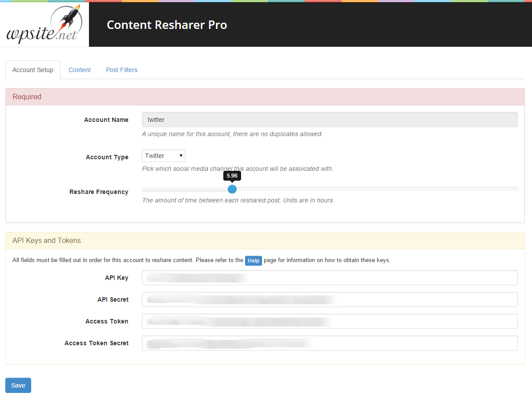Click the Access Token field
Screen dimensions: 532x396
(330, 321)
